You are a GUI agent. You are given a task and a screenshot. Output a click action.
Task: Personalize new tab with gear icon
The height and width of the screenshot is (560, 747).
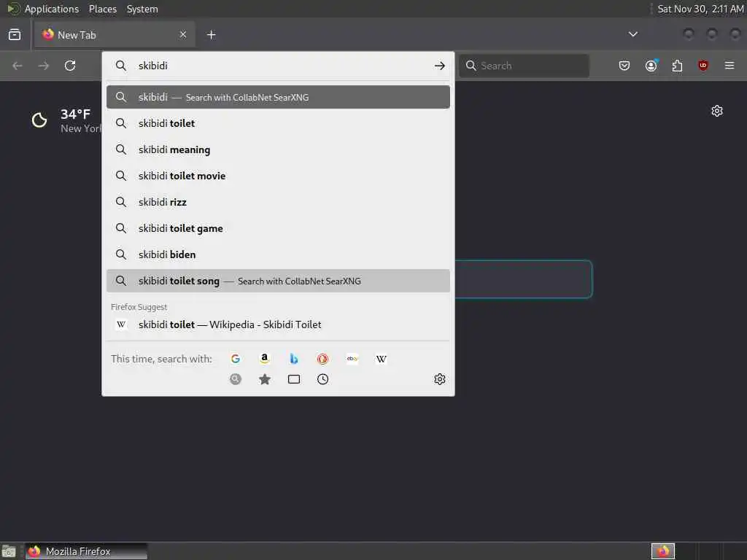tap(717, 111)
